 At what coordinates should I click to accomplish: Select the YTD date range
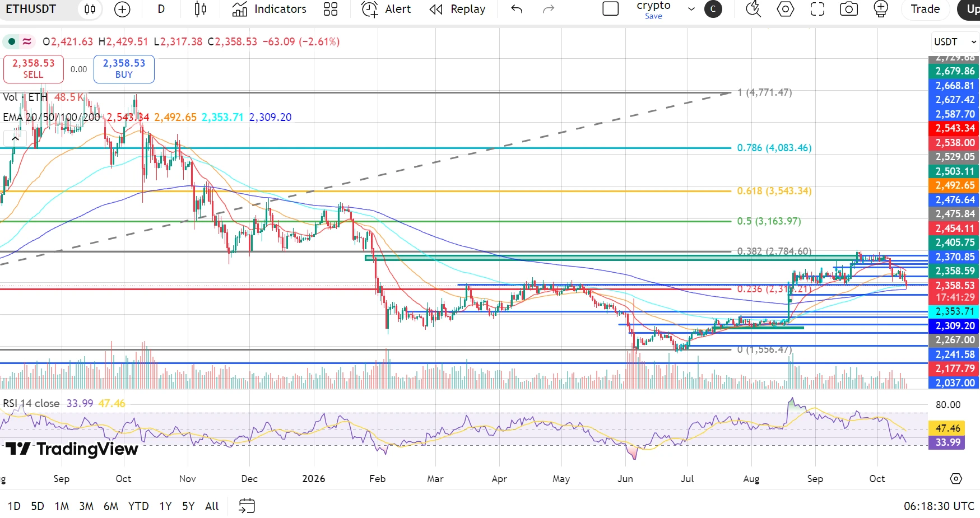[138, 506]
